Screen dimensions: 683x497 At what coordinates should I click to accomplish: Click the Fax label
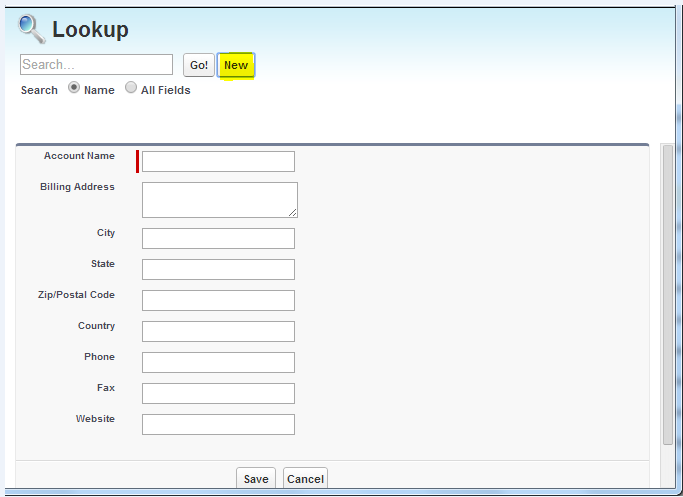point(106,387)
